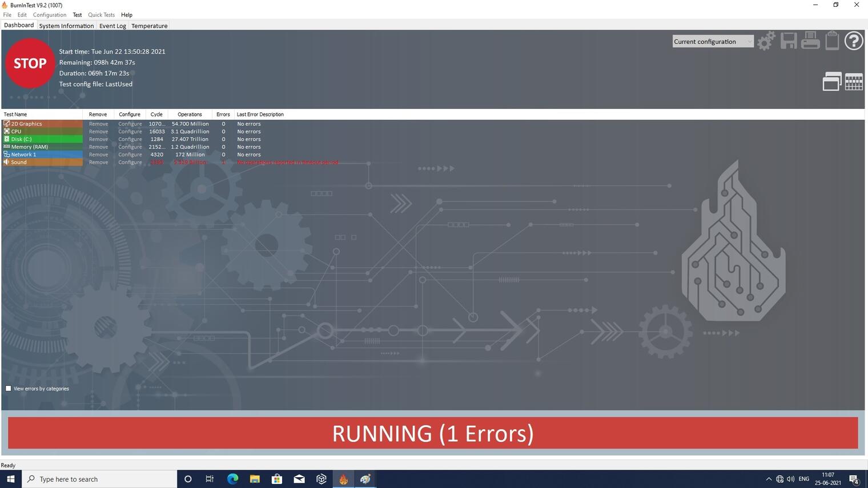Open Cortana circle icon on taskbar

[x=188, y=479]
